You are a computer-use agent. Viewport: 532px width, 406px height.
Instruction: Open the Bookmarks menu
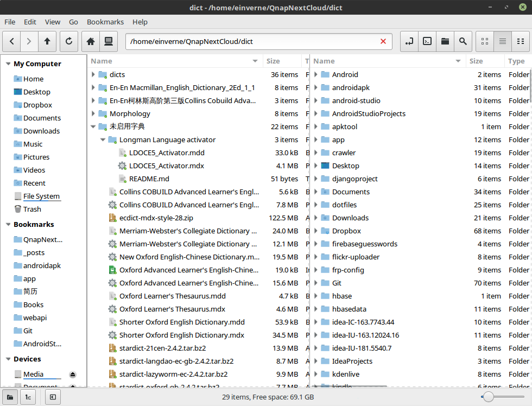[x=105, y=22]
